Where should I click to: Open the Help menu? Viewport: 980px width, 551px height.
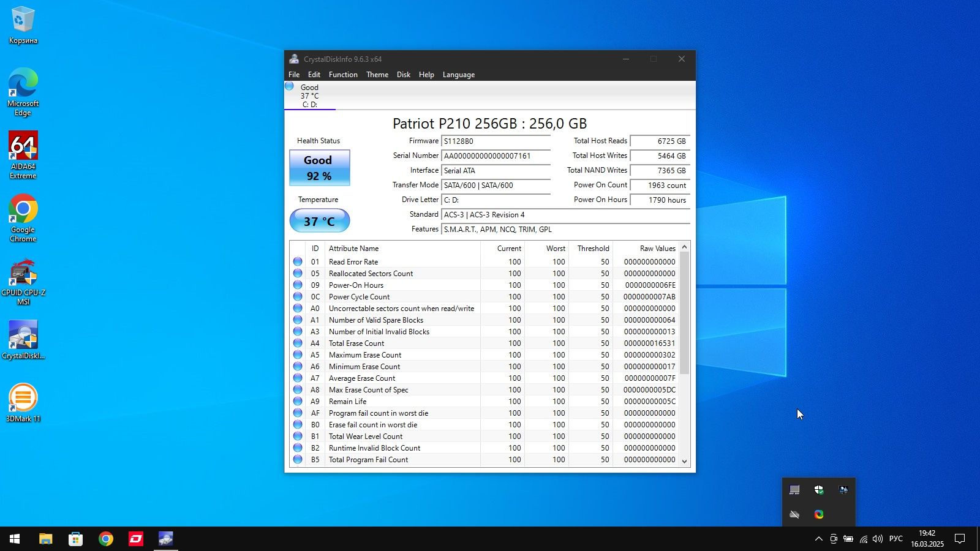coord(426,75)
